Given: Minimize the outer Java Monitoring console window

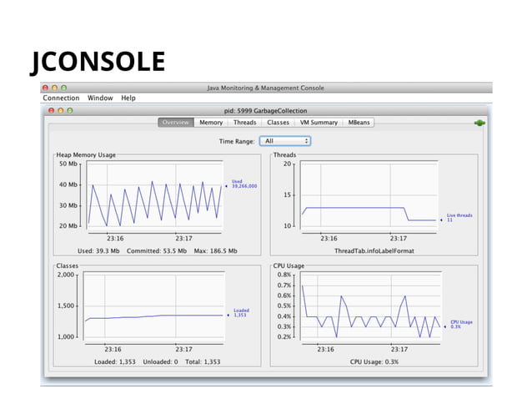Looking at the screenshot, I should click(56, 88).
